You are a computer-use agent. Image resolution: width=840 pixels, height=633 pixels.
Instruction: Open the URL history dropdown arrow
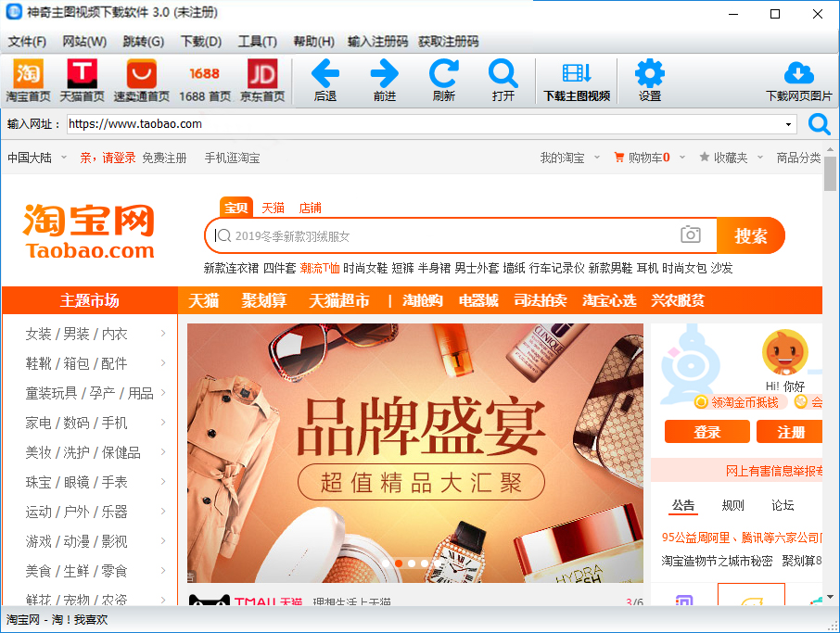point(788,124)
